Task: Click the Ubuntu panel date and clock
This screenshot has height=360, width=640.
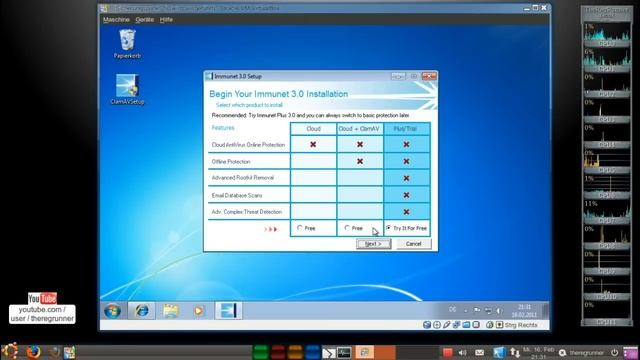Action: (x=538, y=352)
